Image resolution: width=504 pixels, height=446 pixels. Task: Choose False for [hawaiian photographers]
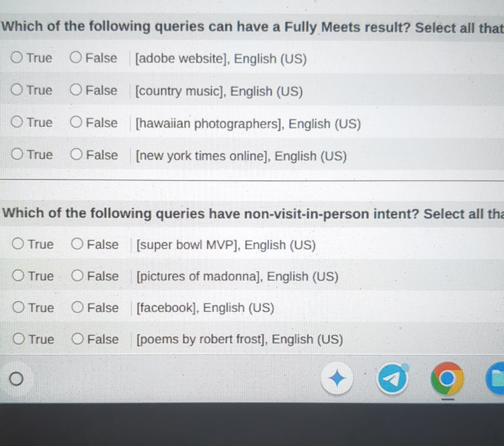pos(76,122)
